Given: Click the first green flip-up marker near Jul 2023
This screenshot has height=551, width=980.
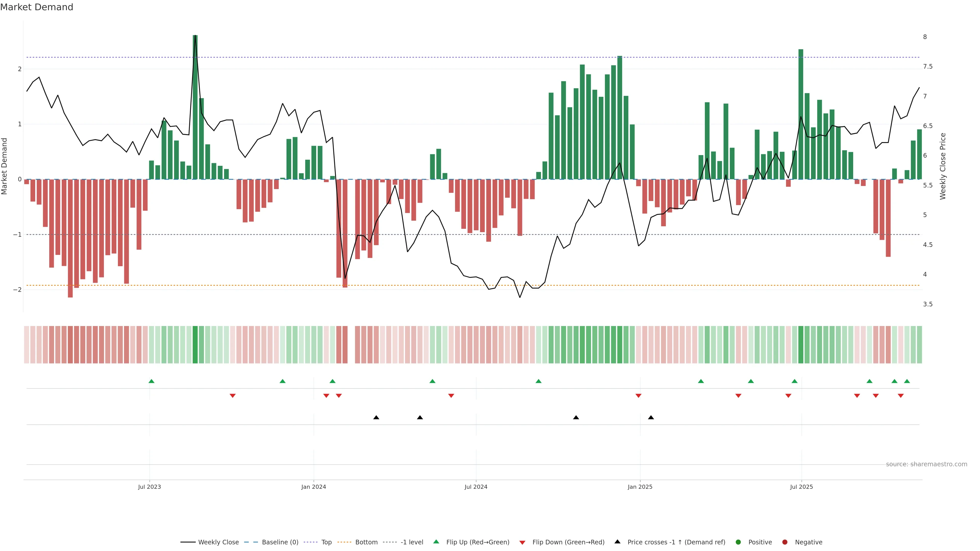Looking at the screenshot, I should [151, 381].
